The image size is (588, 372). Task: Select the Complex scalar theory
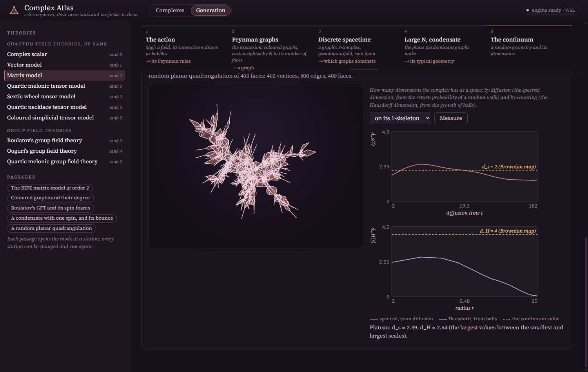click(64, 54)
